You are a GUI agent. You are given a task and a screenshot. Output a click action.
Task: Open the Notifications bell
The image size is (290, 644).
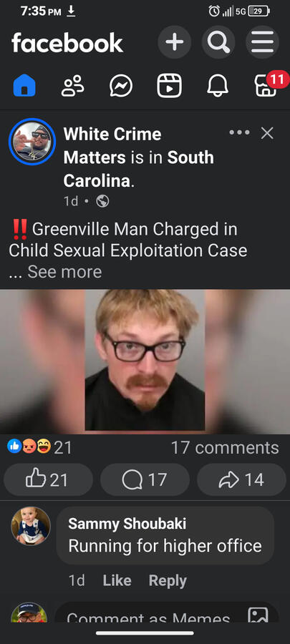point(218,86)
